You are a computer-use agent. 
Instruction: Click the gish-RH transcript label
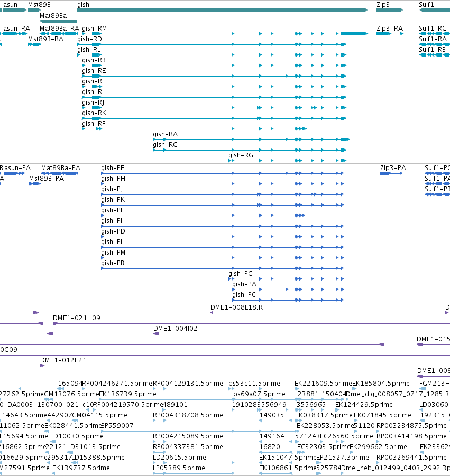tap(95, 81)
